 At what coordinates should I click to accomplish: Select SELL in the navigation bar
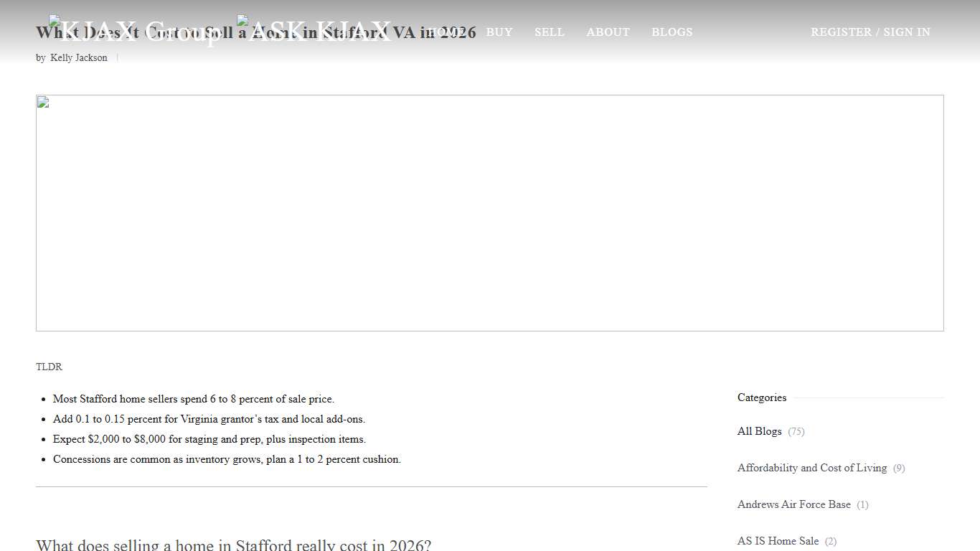550,32
